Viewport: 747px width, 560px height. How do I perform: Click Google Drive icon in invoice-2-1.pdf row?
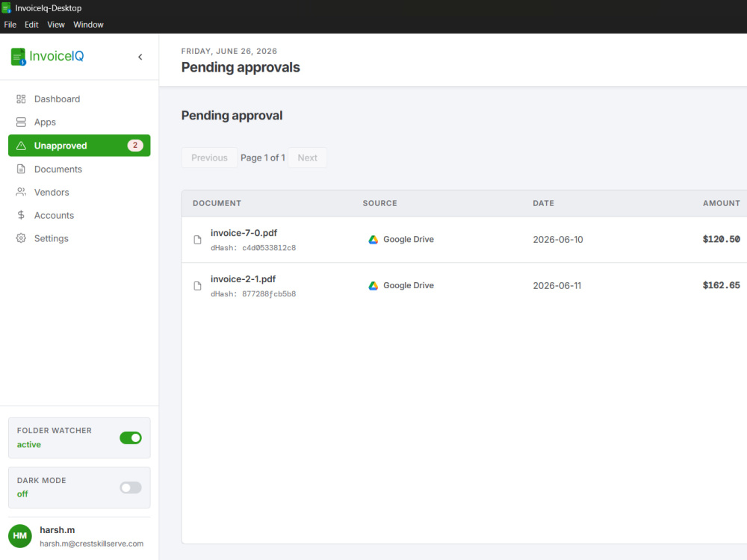(373, 286)
